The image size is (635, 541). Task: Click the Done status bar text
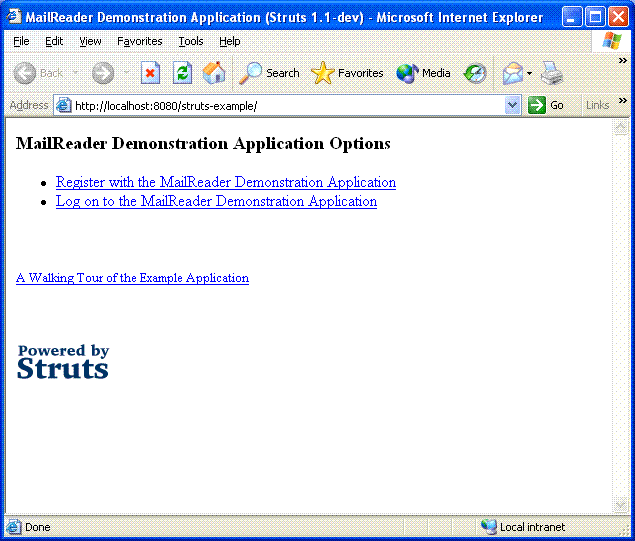pyautogui.click(x=38, y=527)
